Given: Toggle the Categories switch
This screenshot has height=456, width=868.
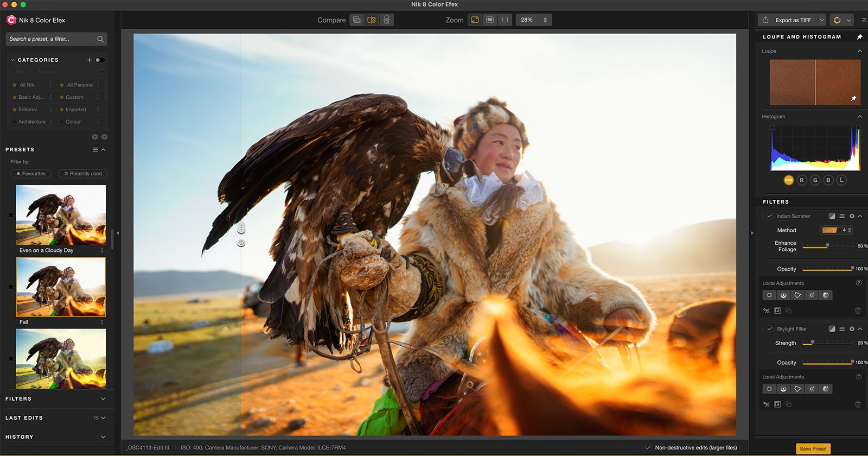Looking at the screenshot, I should point(100,60).
